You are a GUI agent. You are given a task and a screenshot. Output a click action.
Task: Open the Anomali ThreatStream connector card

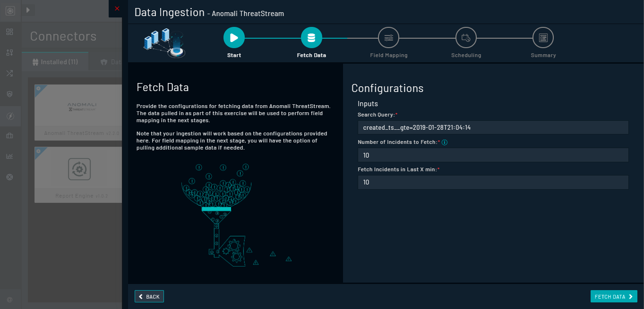click(x=78, y=112)
